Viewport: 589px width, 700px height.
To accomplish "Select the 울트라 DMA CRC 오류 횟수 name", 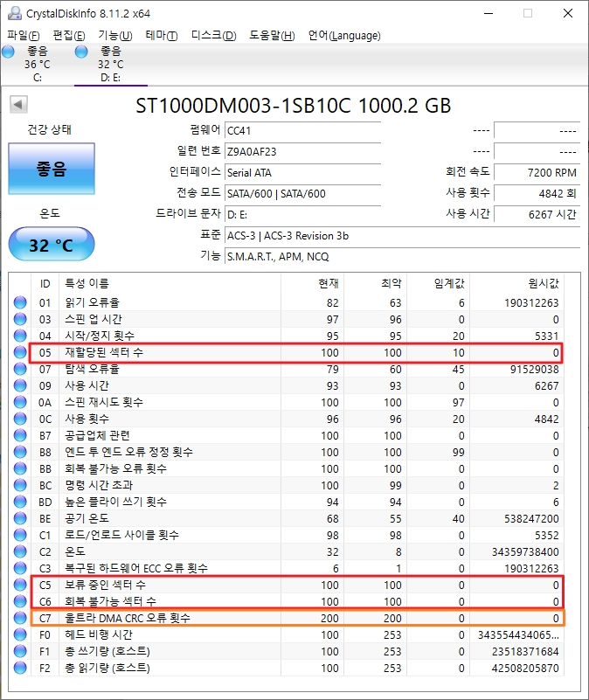I will click(128, 619).
